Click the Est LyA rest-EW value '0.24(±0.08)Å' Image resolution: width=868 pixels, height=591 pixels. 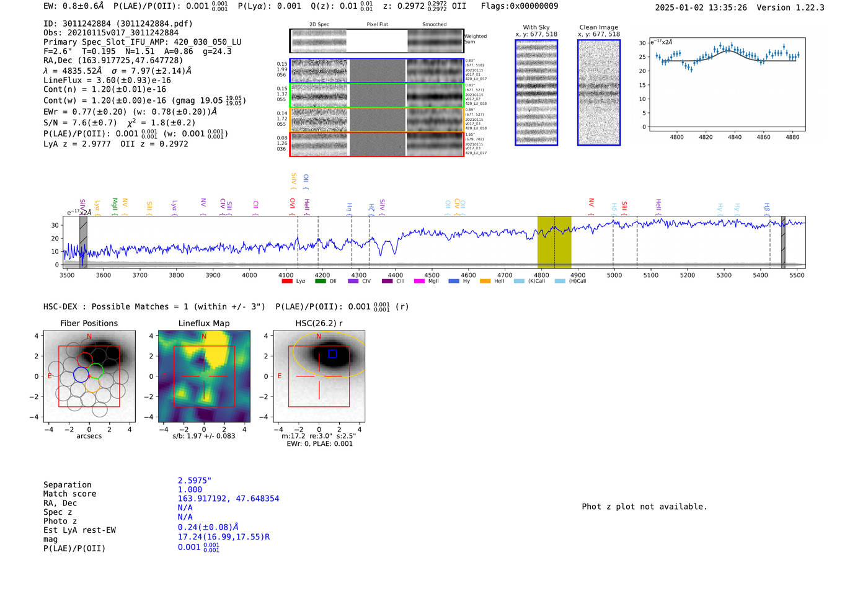pyautogui.click(x=208, y=527)
